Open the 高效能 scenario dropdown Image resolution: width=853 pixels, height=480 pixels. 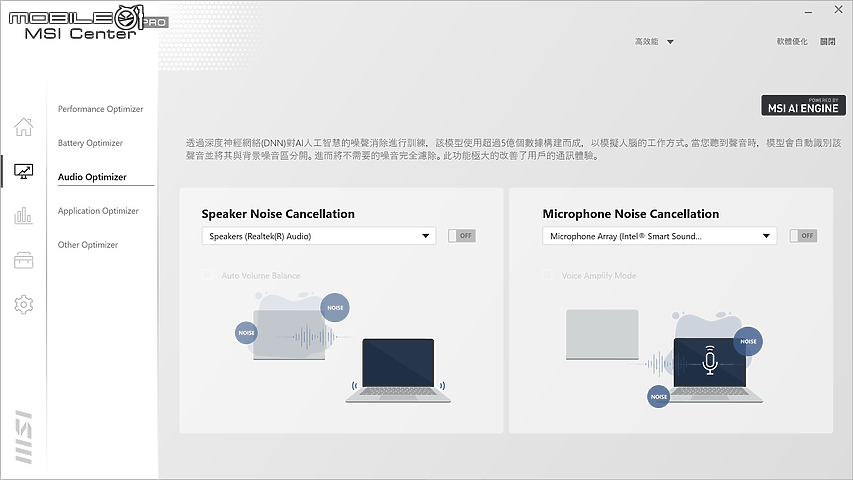click(654, 41)
